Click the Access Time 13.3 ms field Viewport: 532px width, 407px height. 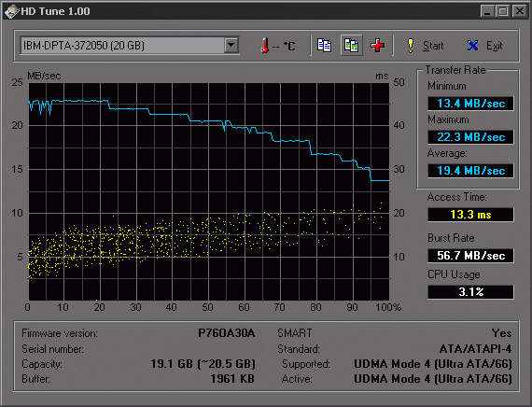(x=470, y=215)
